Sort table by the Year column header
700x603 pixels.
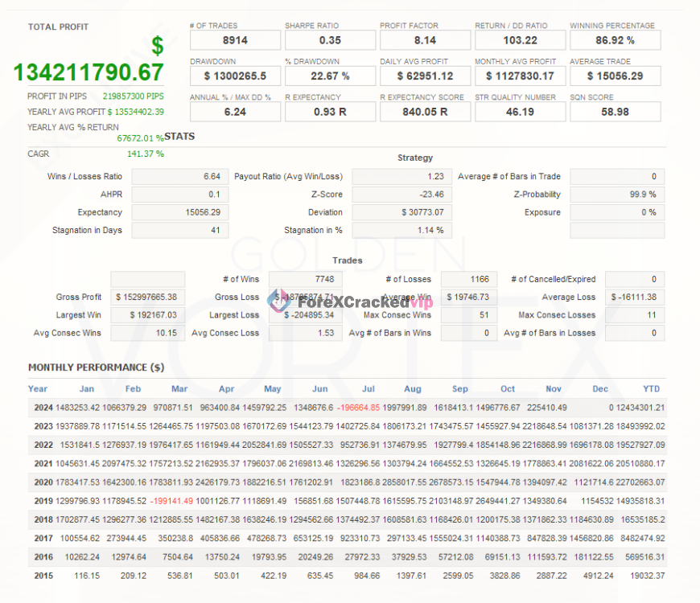[x=37, y=388]
